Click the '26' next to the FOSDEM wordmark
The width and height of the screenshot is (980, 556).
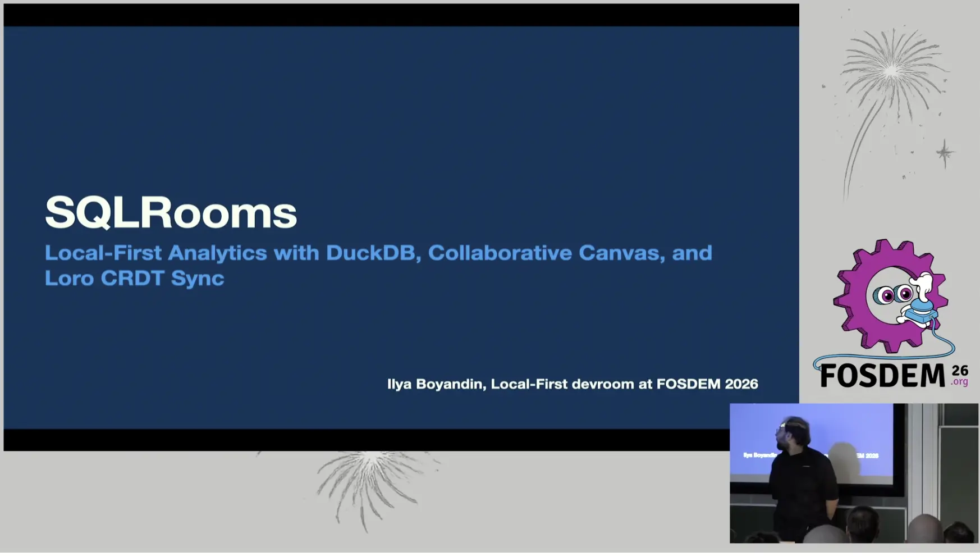click(x=960, y=371)
